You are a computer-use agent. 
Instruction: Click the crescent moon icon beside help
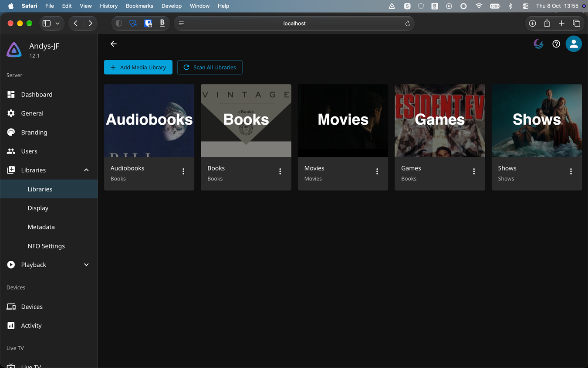539,44
